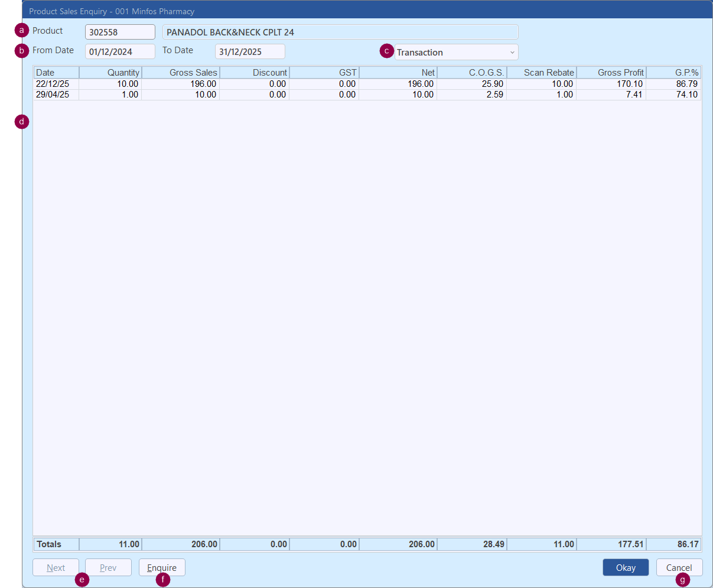Image resolution: width=713 pixels, height=588 pixels.
Task: Click the Date column header
Action: (x=56, y=73)
